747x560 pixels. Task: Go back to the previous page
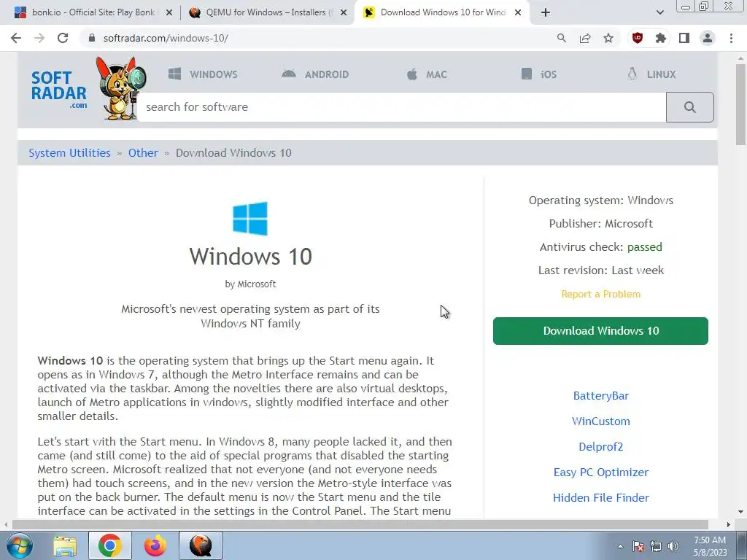pos(16,38)
